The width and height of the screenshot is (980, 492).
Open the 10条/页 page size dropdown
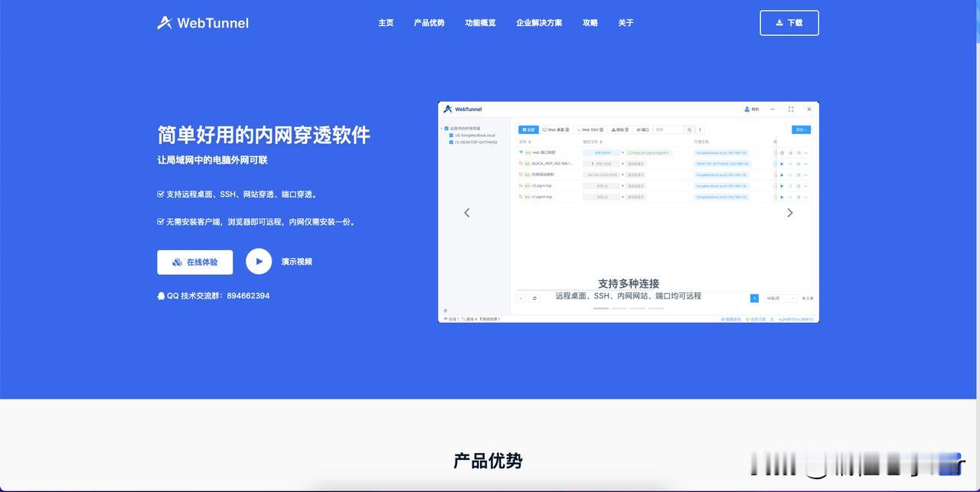(780, 298)
